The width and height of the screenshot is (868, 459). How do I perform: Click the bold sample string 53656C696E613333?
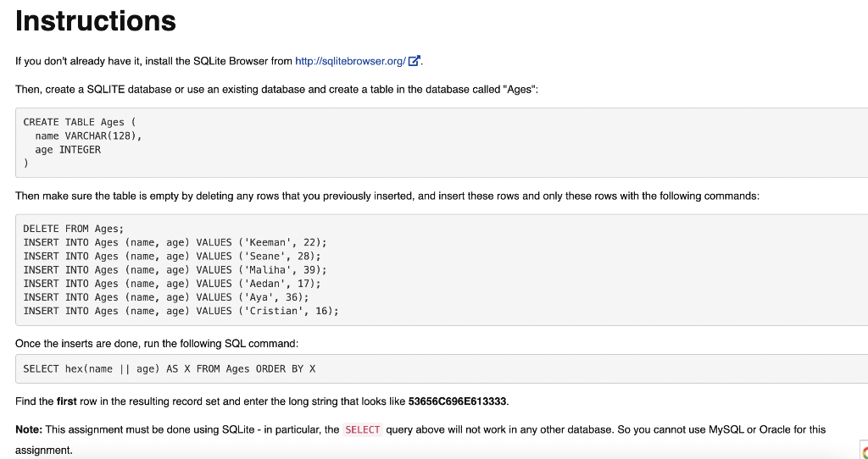[x=457, y=401]
